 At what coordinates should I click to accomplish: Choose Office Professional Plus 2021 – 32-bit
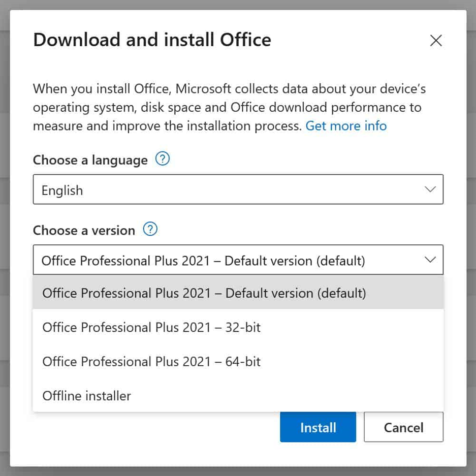(x=151, y=327)
